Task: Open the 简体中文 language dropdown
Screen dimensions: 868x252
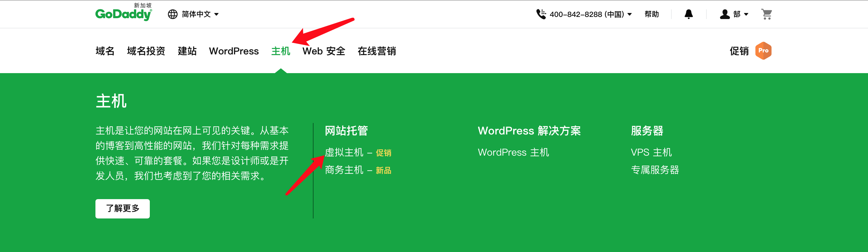Action: 200,14
